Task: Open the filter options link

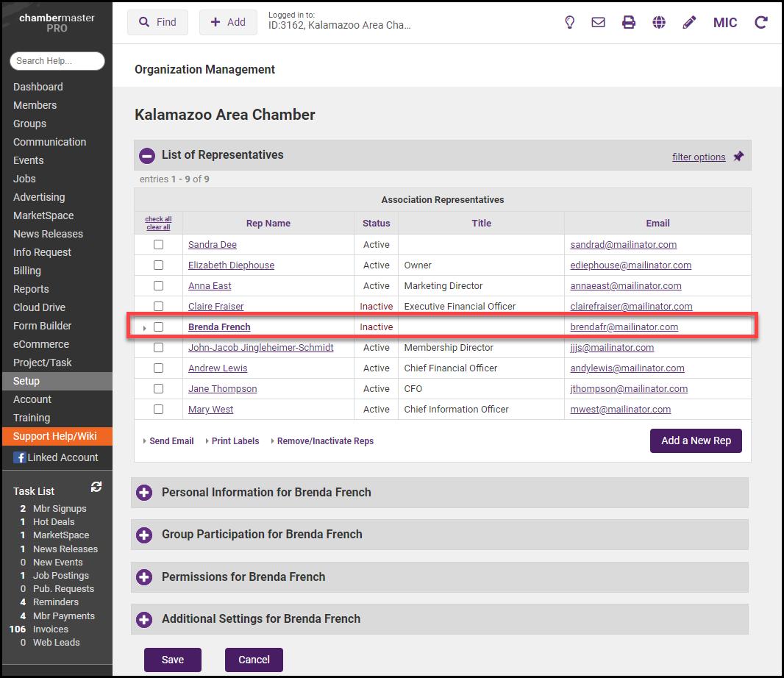Action: (x=699, y=157)
